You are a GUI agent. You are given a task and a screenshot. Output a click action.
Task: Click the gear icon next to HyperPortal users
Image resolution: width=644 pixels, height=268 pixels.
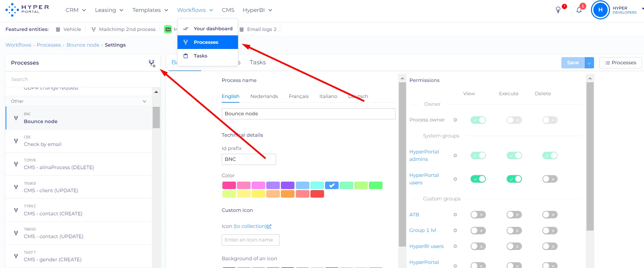[455, 179]
